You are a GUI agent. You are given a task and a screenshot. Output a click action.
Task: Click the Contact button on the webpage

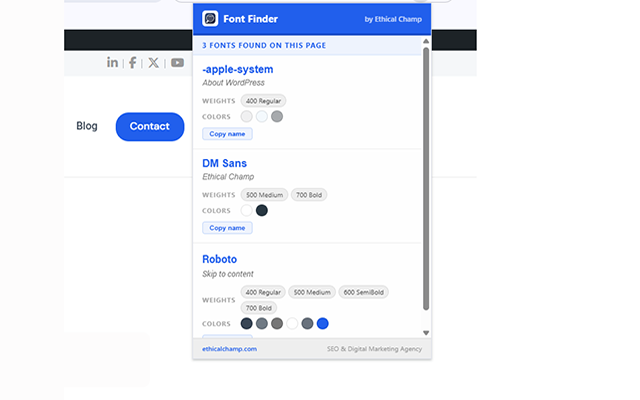pos(150,127)
